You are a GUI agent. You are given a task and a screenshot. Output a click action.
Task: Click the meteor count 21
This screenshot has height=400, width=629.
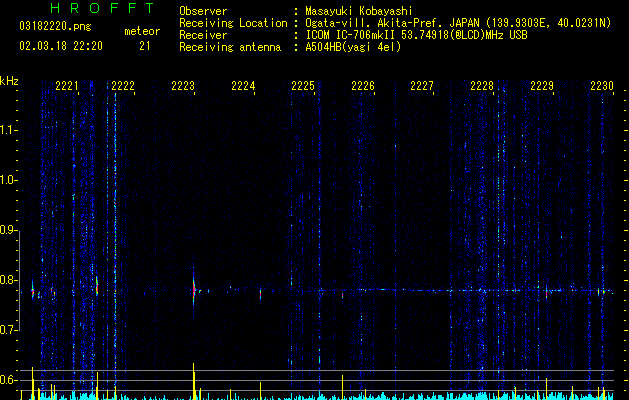tap(145, 46)
